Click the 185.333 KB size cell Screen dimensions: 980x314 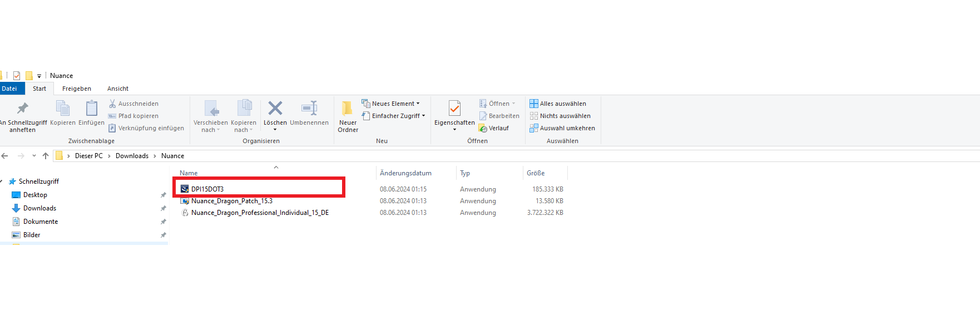coord(547,189)
